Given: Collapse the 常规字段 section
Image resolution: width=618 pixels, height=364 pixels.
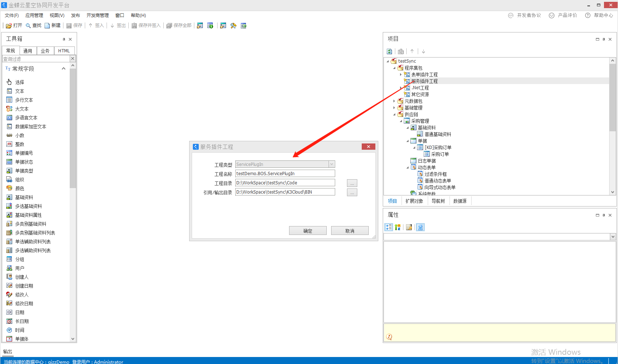Looking at the screenshot, I should (63, 69).
